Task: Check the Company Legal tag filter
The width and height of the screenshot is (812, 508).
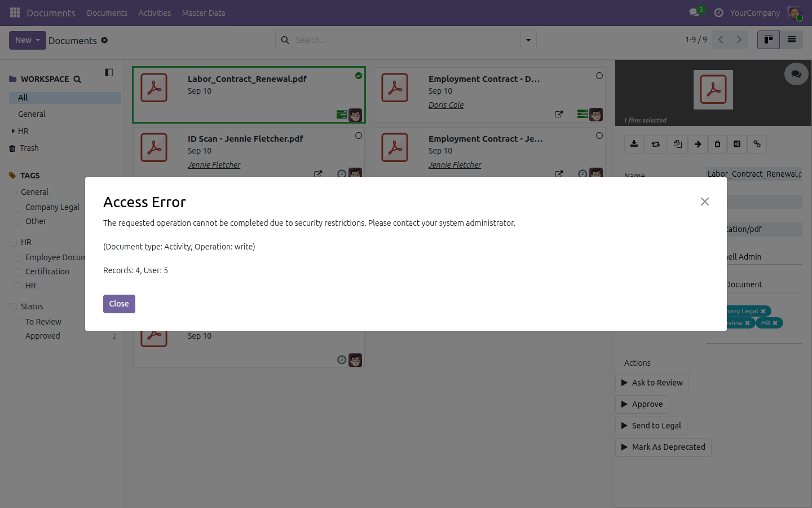Action: [x=17, y=208]
